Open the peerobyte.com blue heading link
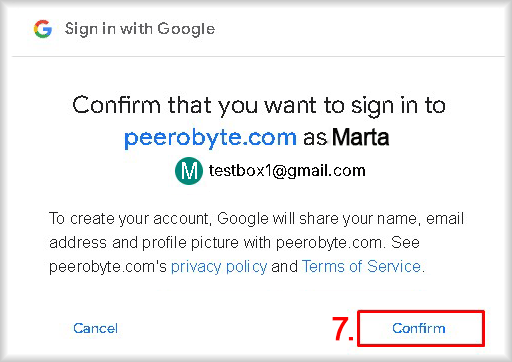 [210, 137]
